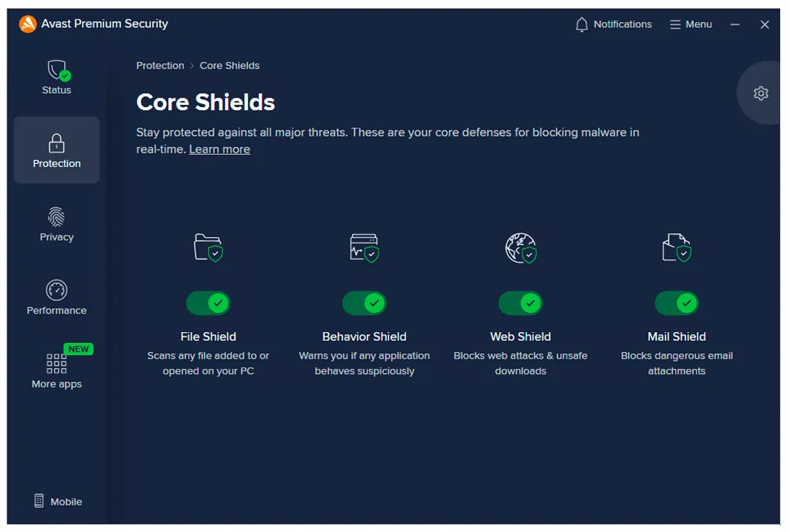Viewport: 789px width, 532px height.
Task: Open the More apps grid icon
Action: tap(56, 364)
